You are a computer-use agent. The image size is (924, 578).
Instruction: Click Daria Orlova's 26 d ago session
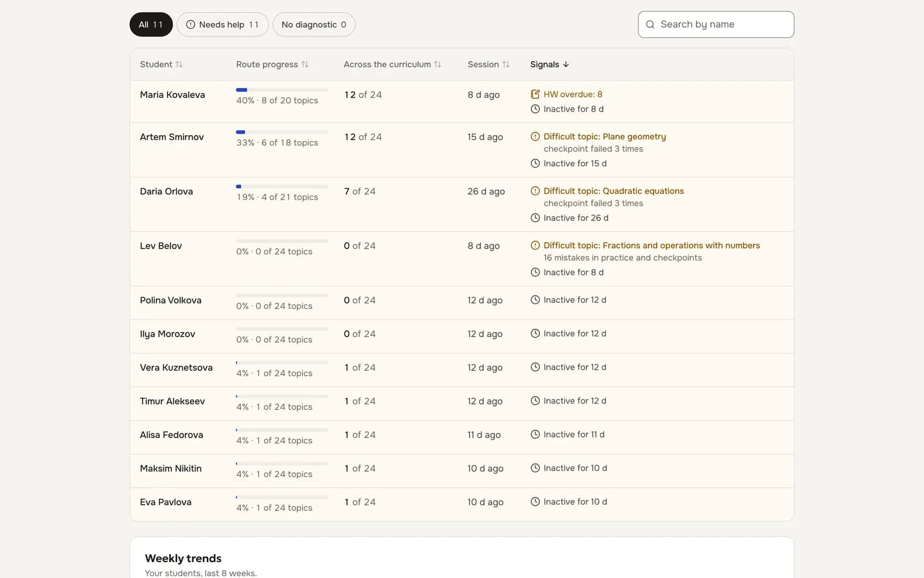coord(486,191)
